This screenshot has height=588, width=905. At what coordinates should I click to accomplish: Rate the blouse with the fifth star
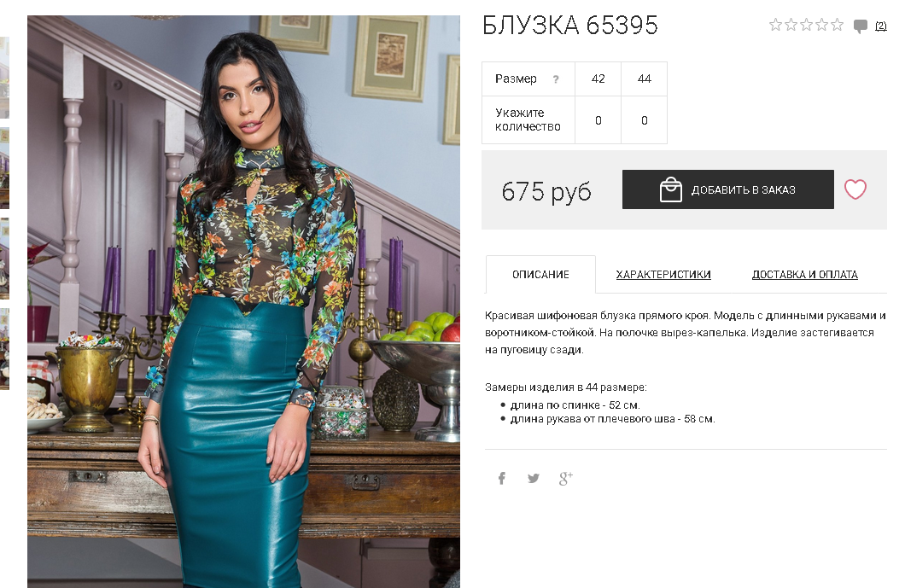[x=838, y=25]
